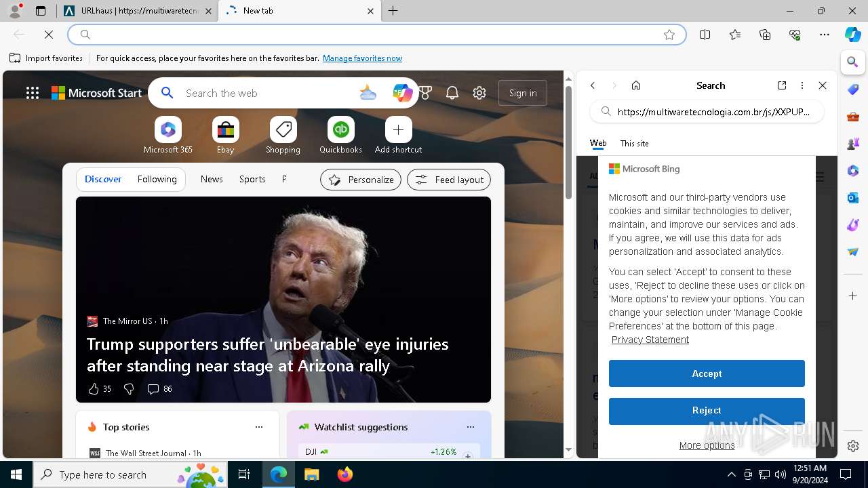Go back in the Search sidebar pane
Screen dimensions: 868x488
click(593, 85)
